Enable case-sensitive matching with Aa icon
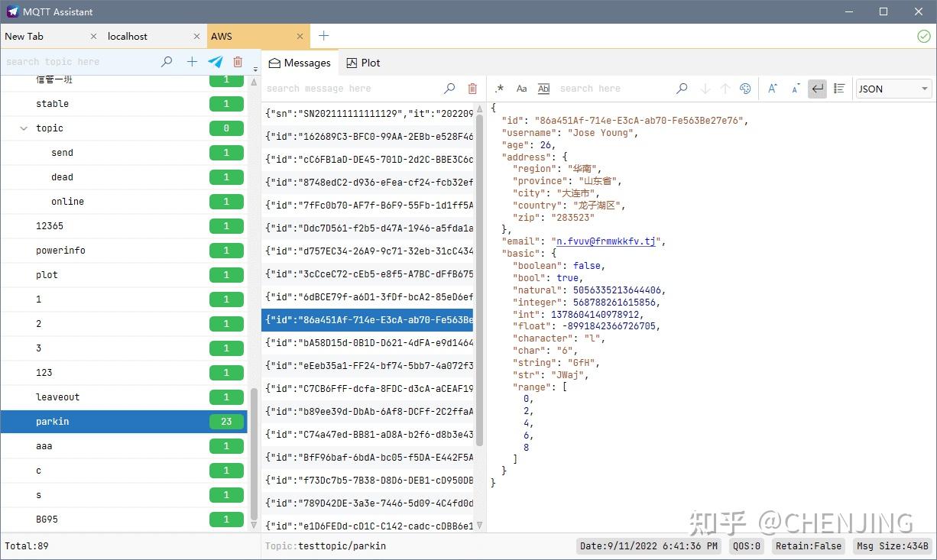Screen dimensions: 937x560 [522, 89]
